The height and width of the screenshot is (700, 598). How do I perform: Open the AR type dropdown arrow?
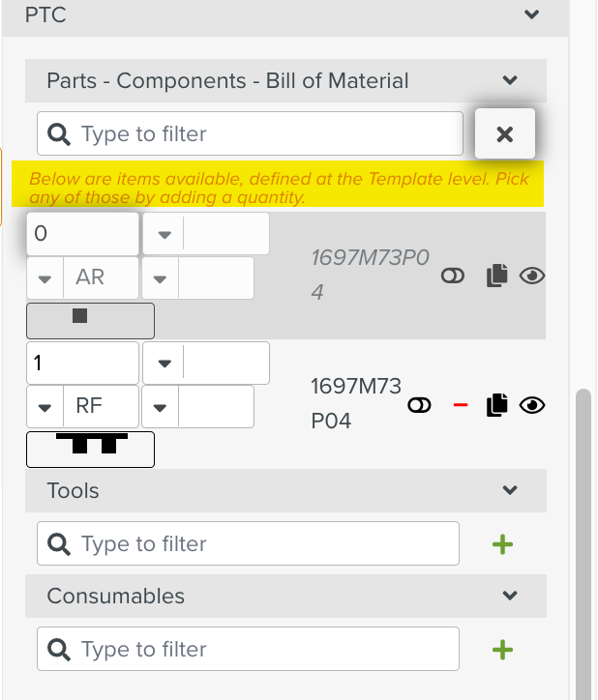45,278
